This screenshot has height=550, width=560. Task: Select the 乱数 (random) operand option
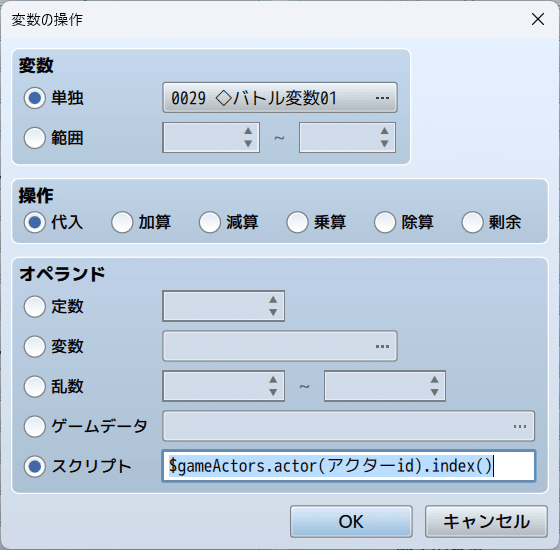[35, 386]
